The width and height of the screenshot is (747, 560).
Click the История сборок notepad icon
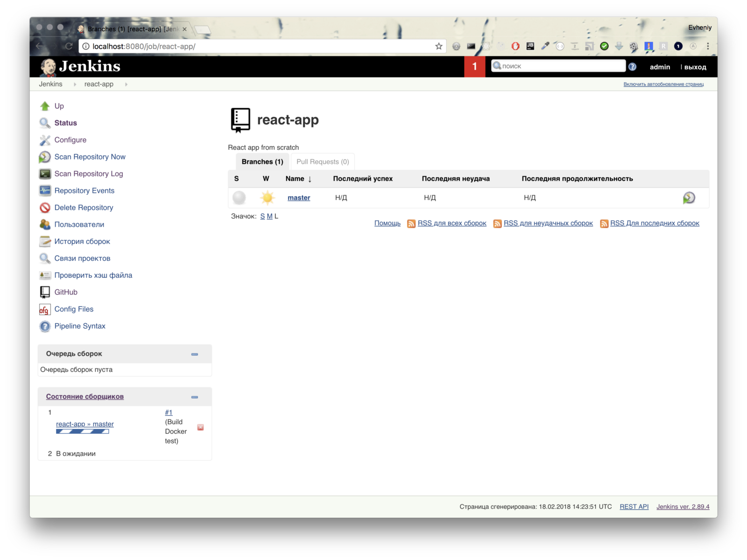45,241
